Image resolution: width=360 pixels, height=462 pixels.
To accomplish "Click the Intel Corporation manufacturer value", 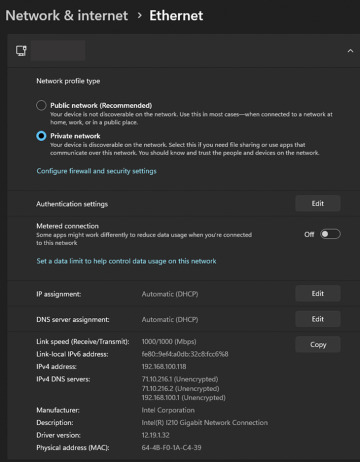I will click(x=168, y=410).
